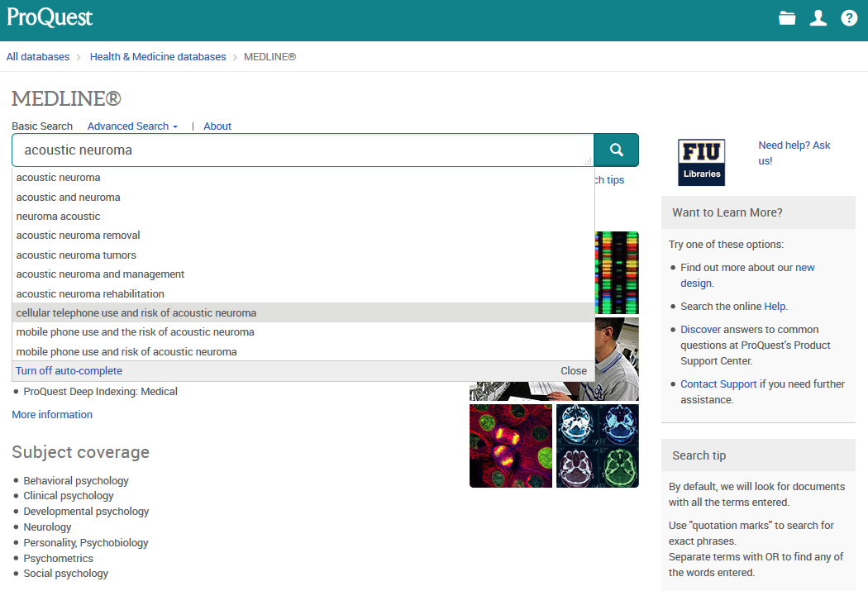This screenshot has height=591, width=868.
Task: Open the About page for MEDLINE
Action: [x=217, y=126]
